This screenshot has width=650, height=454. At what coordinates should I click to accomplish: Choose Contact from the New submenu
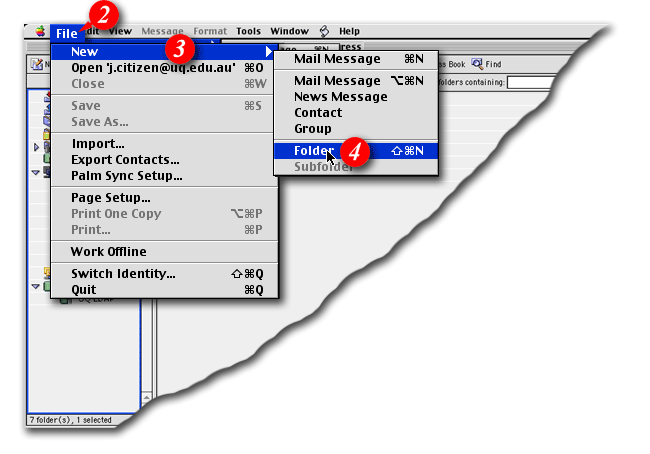pyautogui.click(x=318, y=113)
